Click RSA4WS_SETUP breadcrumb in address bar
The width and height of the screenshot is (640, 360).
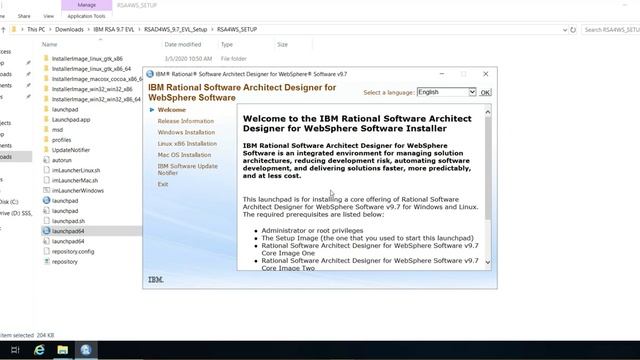tap(237, 29)
